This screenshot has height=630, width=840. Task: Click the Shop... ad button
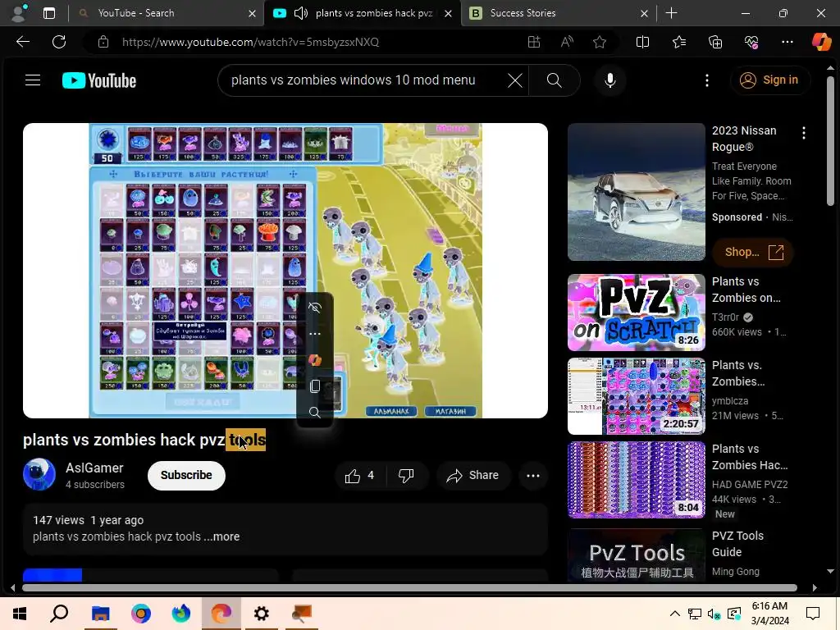coord(753,252)
